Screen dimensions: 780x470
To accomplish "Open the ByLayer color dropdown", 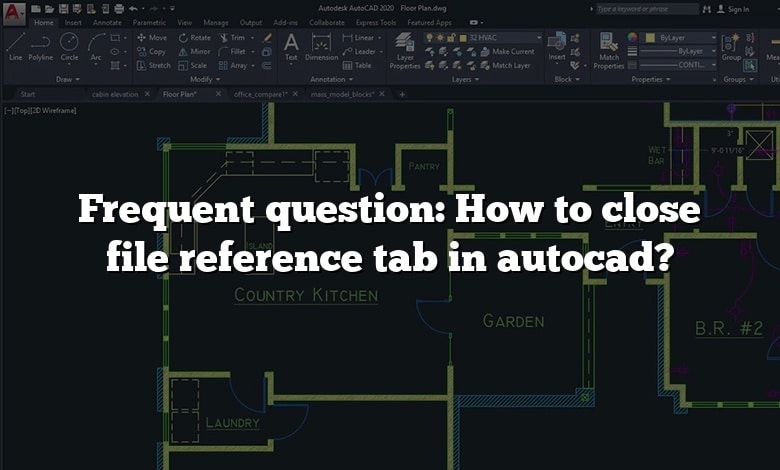I will pos(713,37).
